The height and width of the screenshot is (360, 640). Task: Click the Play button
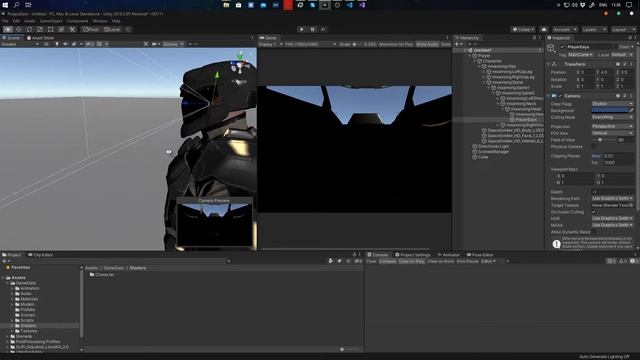[x=302, y=29]
